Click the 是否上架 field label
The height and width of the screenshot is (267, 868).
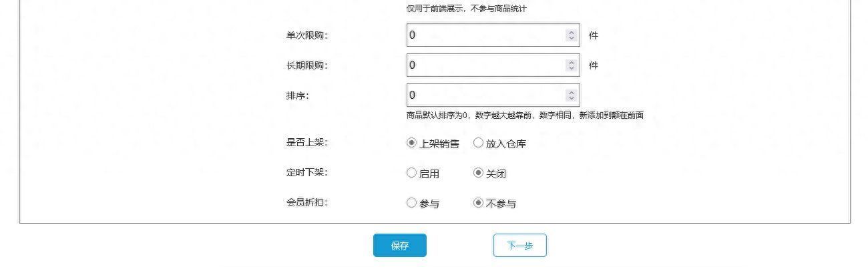pyautogui.click(x=306, y=142)
